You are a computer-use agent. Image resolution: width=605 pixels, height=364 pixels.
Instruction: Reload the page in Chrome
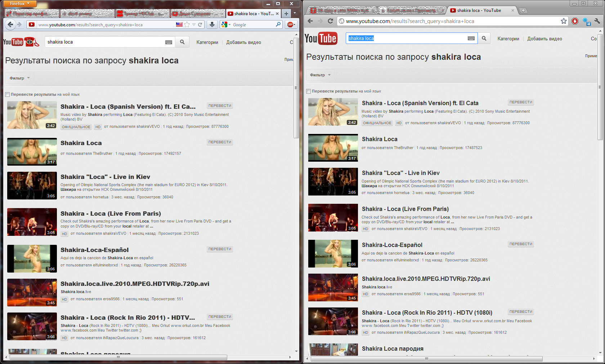pos(330,21)
